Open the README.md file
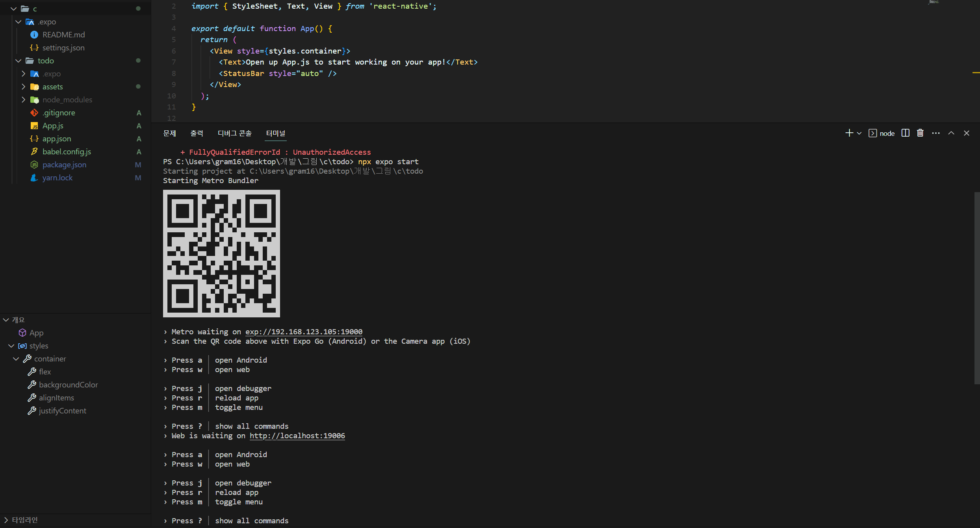Screen dimensions: 980x528 [x=63, y=35]
